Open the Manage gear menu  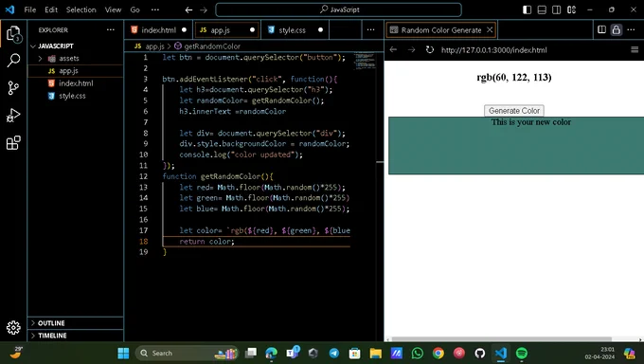tap(13, 327)
